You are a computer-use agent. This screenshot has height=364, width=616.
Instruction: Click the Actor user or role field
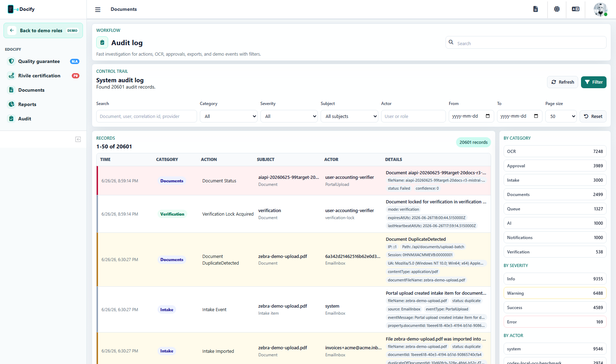coord(413,117)
